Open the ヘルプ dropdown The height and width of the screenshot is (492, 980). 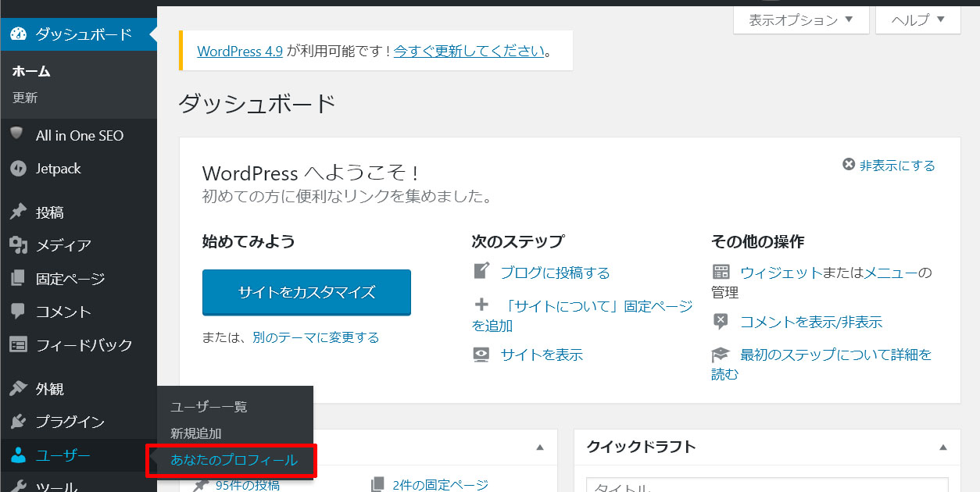918,20
